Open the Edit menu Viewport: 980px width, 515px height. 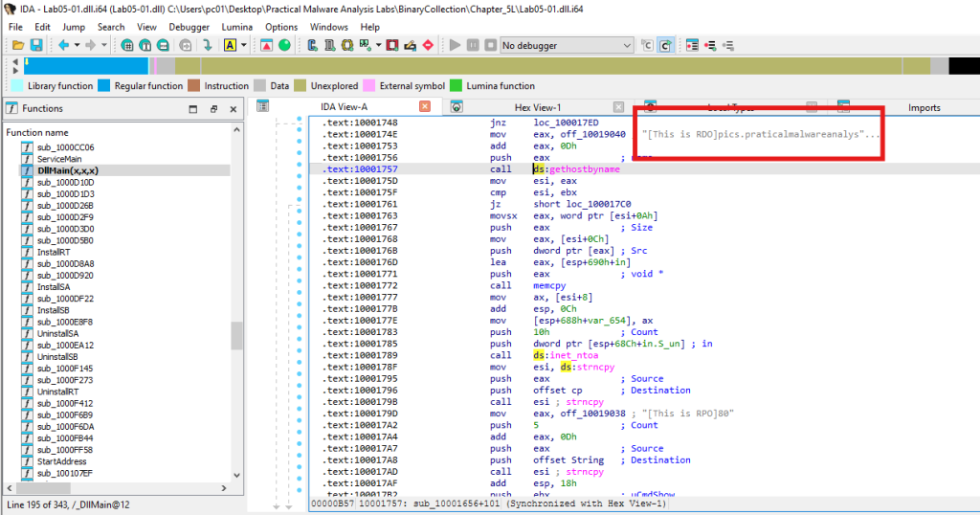42,28
